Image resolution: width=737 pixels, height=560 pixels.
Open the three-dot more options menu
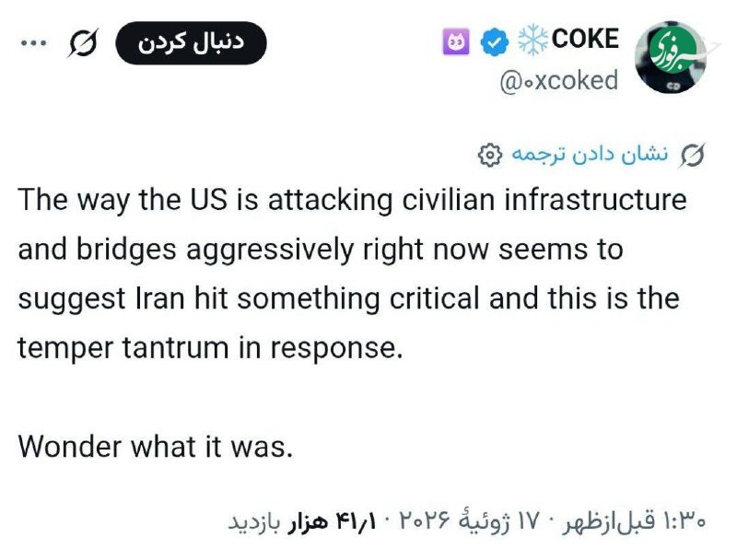click(x=33, y=43)
